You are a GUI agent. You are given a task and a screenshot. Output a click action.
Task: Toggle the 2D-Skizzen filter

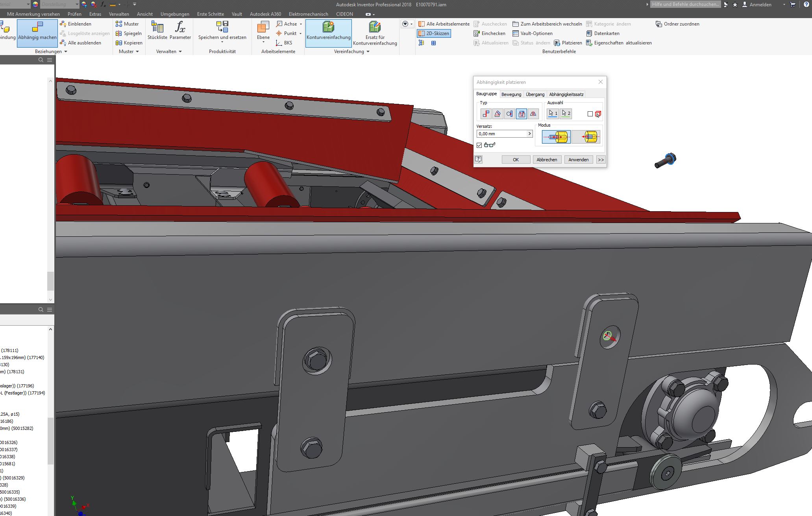tap(434, 33)
